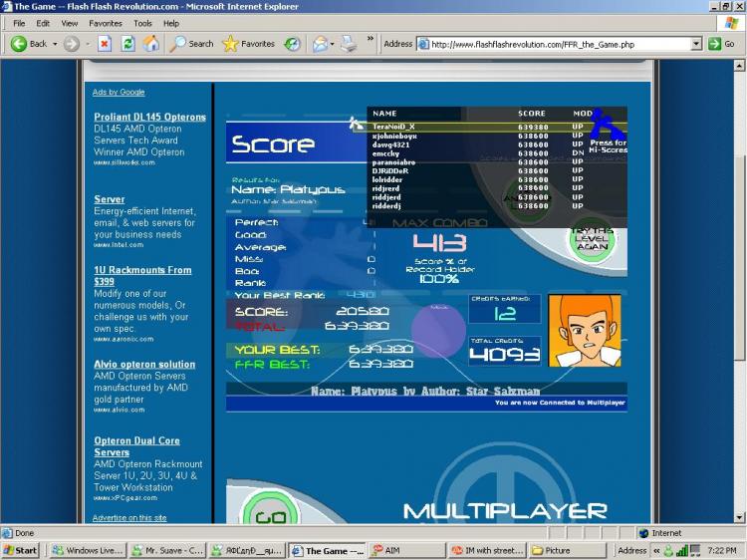
Task: Refresh the page with the toolbar icon
Action: 127,44
